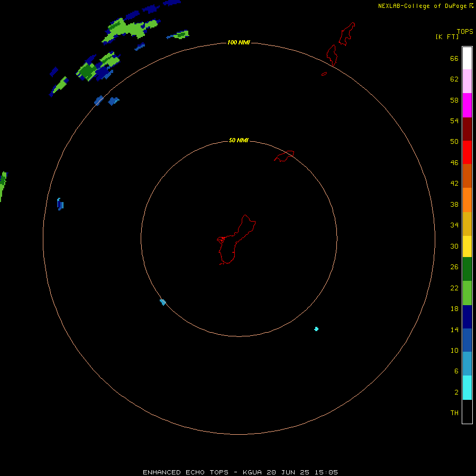Click the orange swatch between 38 and 42
Viewport: 476px width, 476px height.
(467, 200)
